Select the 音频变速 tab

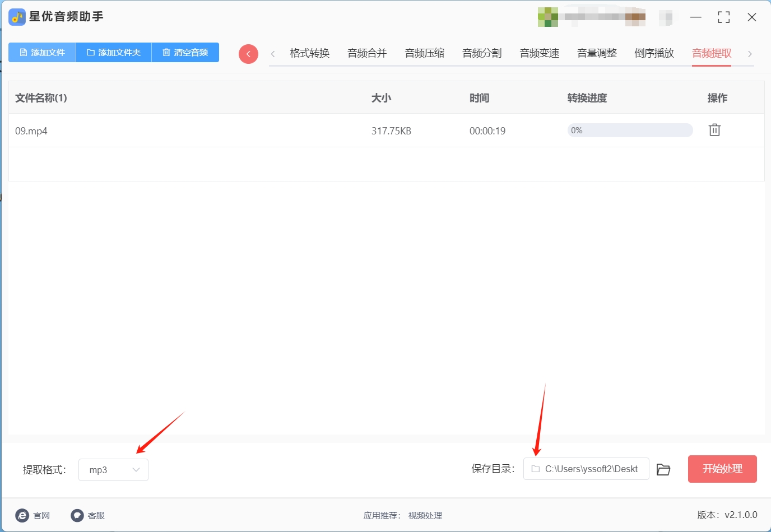540,53
